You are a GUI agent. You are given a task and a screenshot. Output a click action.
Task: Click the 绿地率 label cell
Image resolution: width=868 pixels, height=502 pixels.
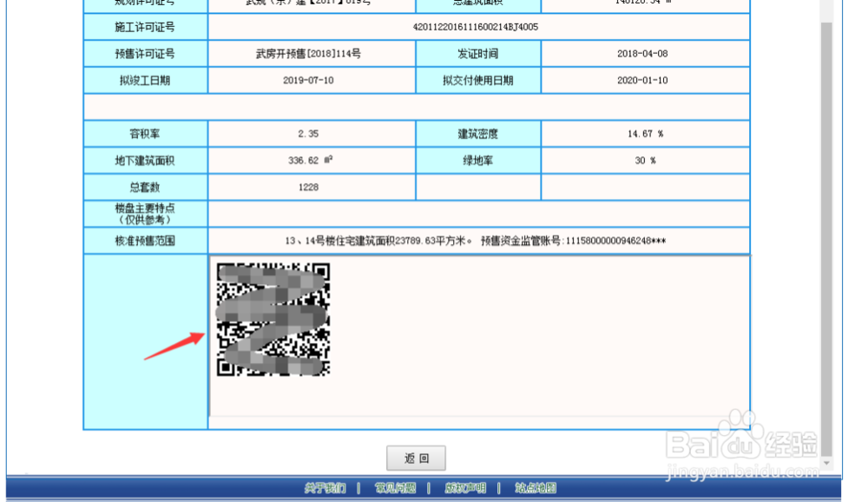pyautogui.click(x=478, y=160)
